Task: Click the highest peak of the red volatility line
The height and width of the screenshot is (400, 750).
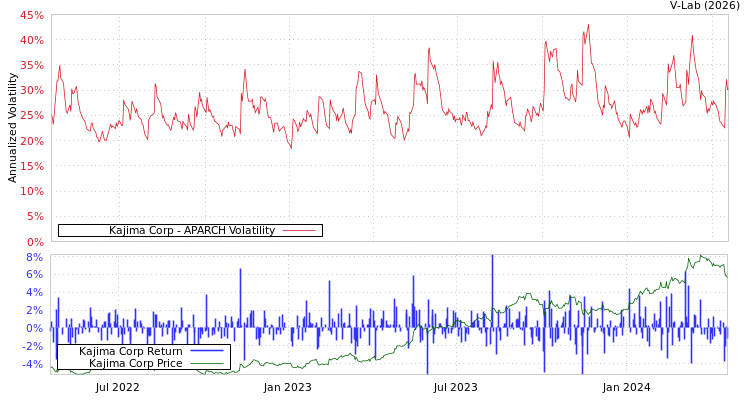Action: coord(588,25)
